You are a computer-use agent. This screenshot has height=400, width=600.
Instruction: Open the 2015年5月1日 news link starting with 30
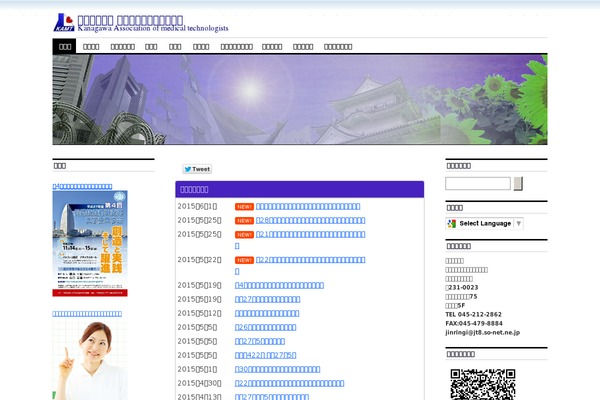277,369
